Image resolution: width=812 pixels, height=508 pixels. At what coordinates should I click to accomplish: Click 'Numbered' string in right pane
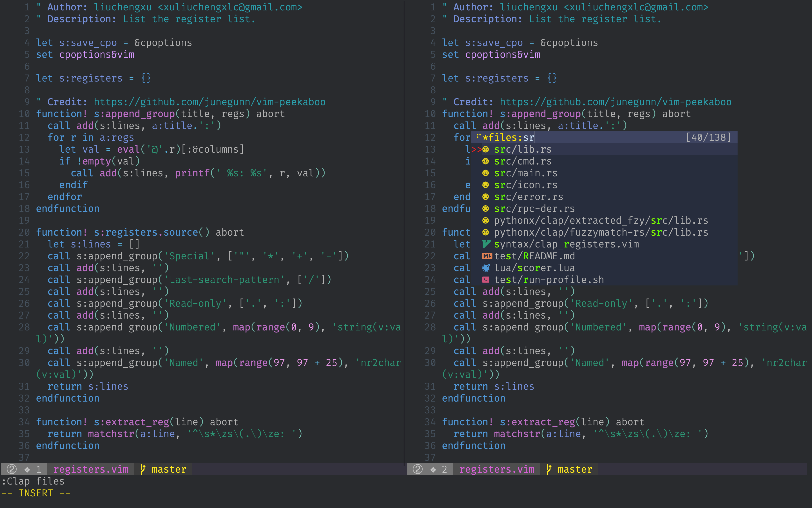pos(598,327)
